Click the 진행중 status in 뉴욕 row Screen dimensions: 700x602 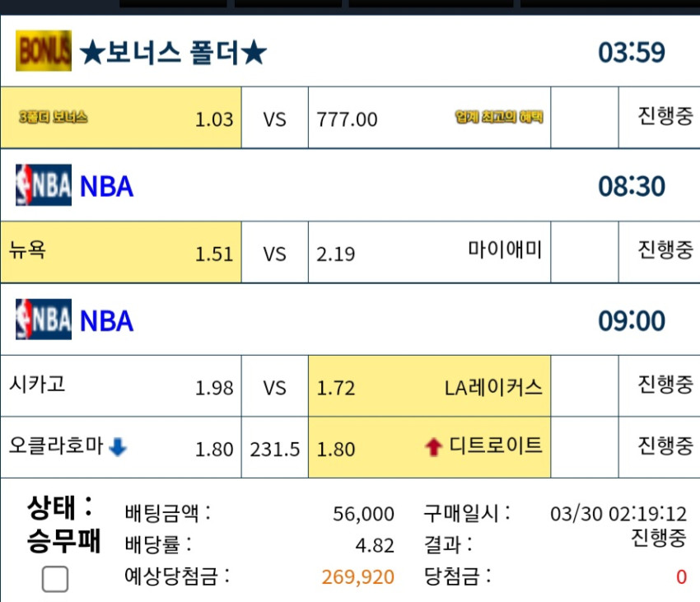click(x=665, y=250)
